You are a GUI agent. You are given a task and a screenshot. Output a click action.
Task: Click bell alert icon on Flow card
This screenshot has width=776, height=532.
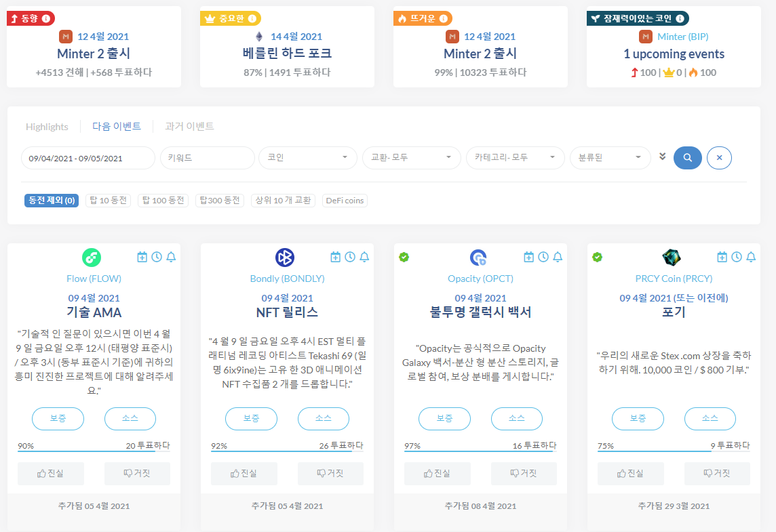pos(171,257)
